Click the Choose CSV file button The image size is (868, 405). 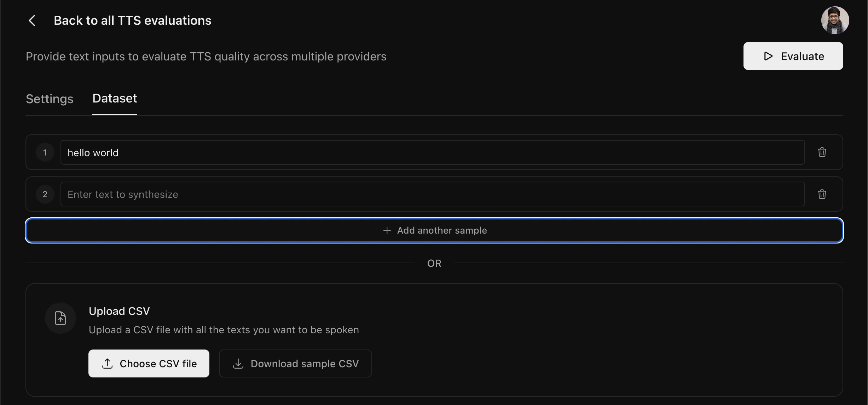pos(149,363)
